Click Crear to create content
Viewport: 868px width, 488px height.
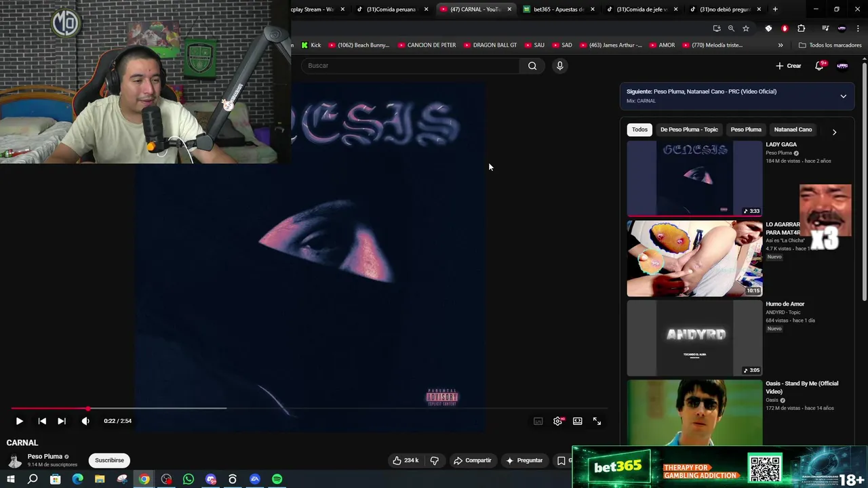click(789, 66)
